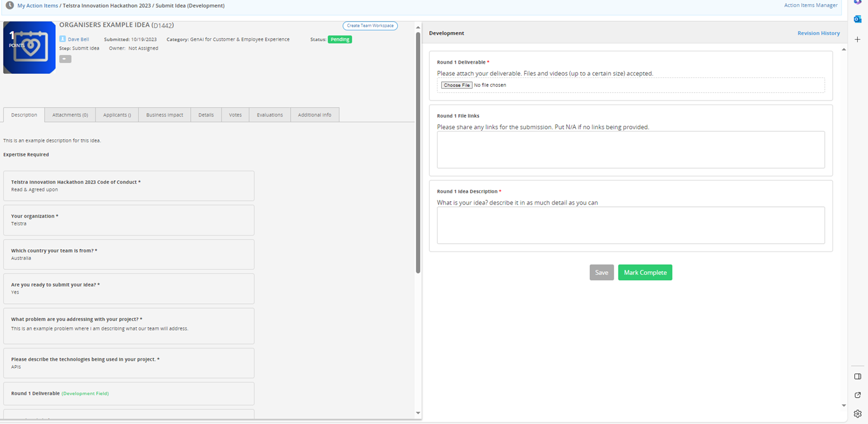Open the Revision History link
The image size is (868, 424).
pos(819,33)
